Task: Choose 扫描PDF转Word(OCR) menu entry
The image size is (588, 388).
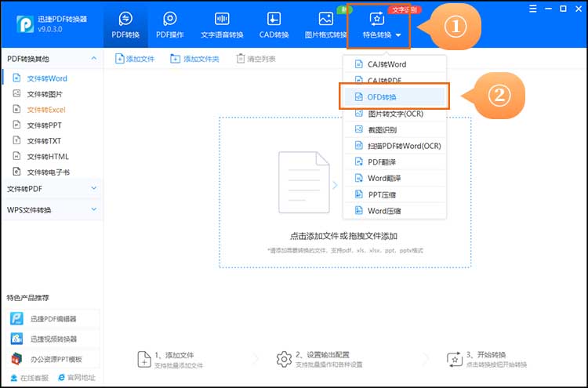Action: click(394, 146)
